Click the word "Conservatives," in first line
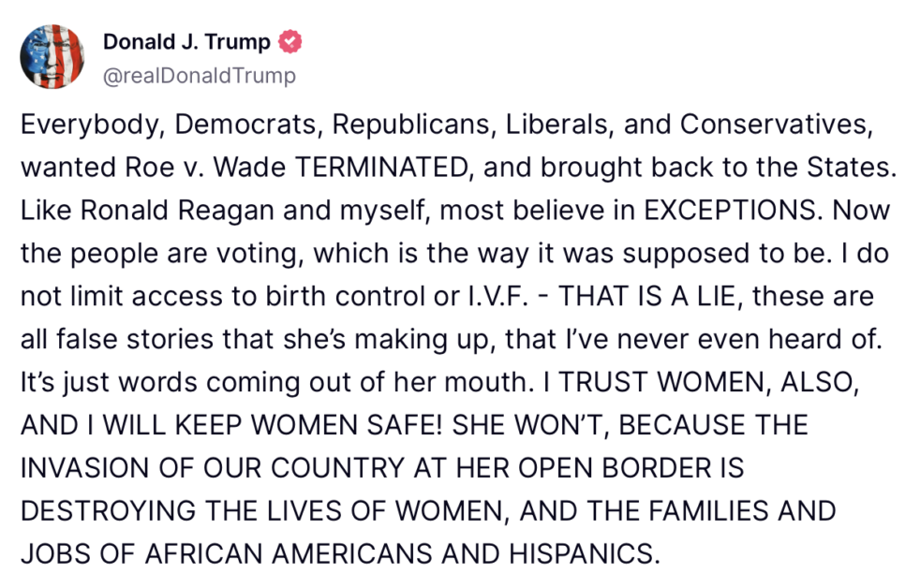Screen dimensions: 920x588 pyautogui.click(x=777, y=125)
